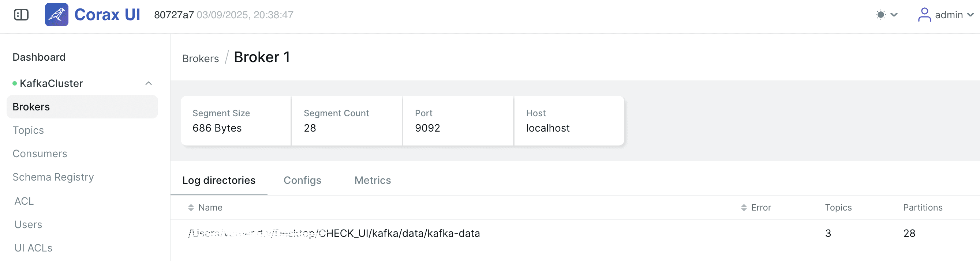Click the Brokers breadcrumb link
This screenshot has height=261, width=980.
point(201,58)
